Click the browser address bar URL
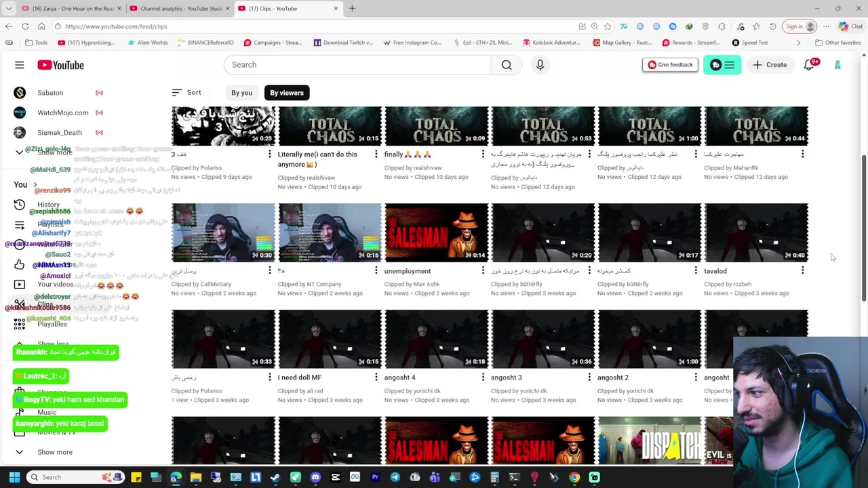The height and width of the screenshot is (488, 868). 116,26
